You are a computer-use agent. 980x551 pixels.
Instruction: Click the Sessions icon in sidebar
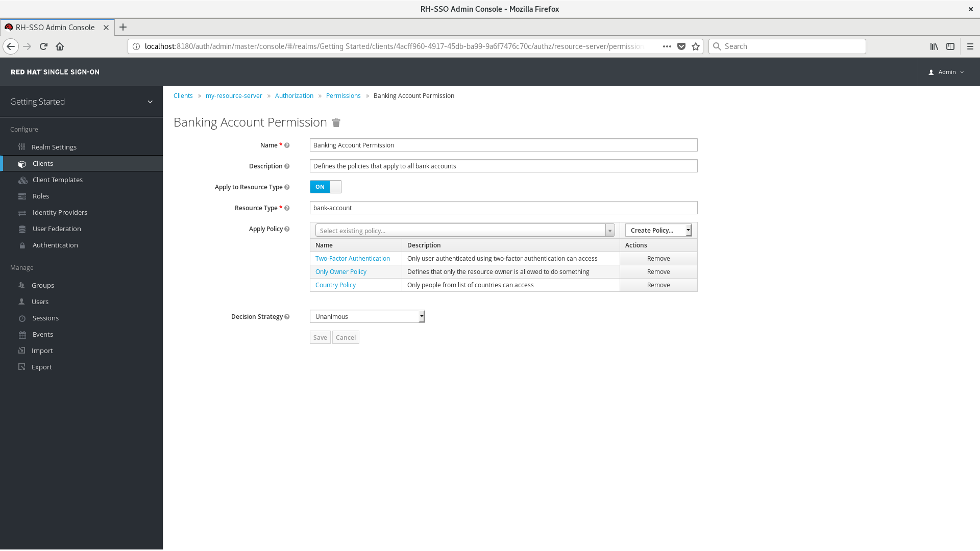(x=22, y=317)
